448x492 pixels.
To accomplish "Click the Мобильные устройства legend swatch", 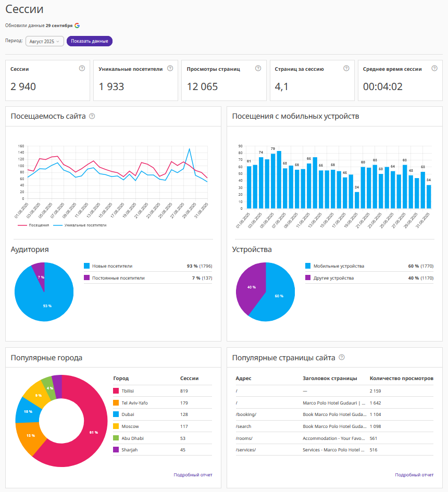I will [308, 266].
